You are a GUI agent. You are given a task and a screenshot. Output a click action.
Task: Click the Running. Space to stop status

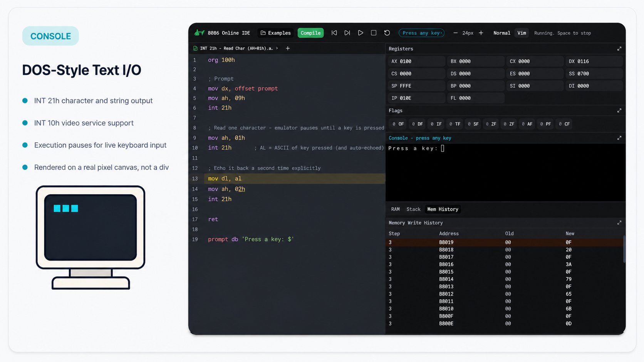pos(562,33)
